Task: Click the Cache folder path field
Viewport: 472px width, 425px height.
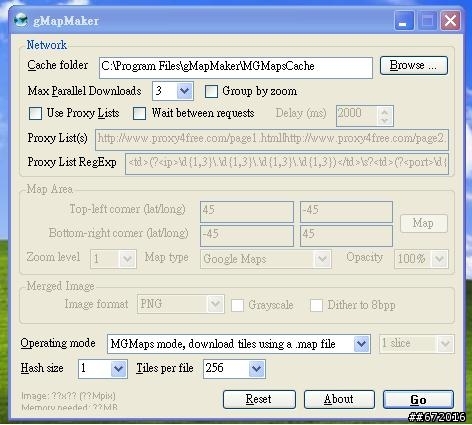Action: coord(236,68)
